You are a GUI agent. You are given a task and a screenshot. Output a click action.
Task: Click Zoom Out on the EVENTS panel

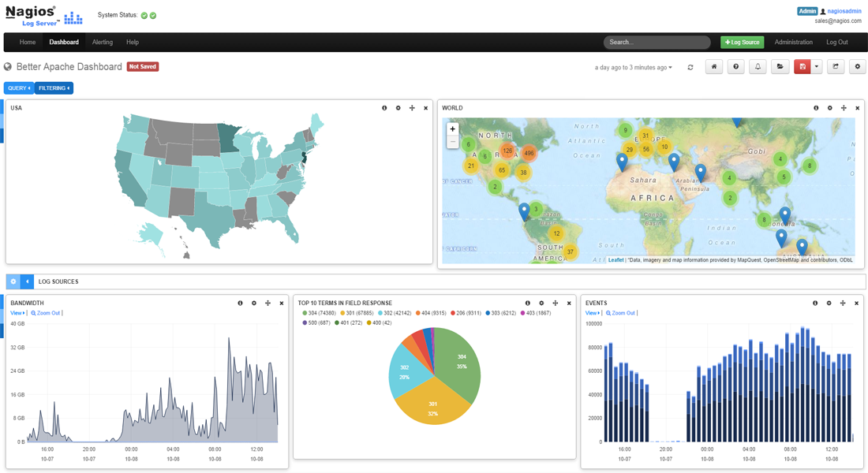(x=623, y=313)
